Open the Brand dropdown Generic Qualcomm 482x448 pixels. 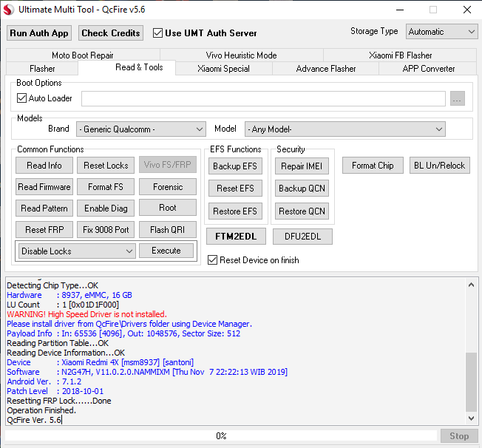(x=141, y=129)
